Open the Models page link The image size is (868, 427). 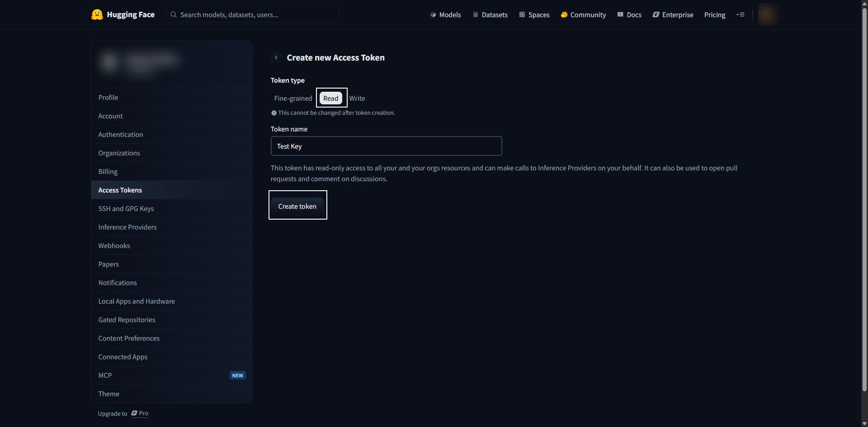[x=446, y=14]
